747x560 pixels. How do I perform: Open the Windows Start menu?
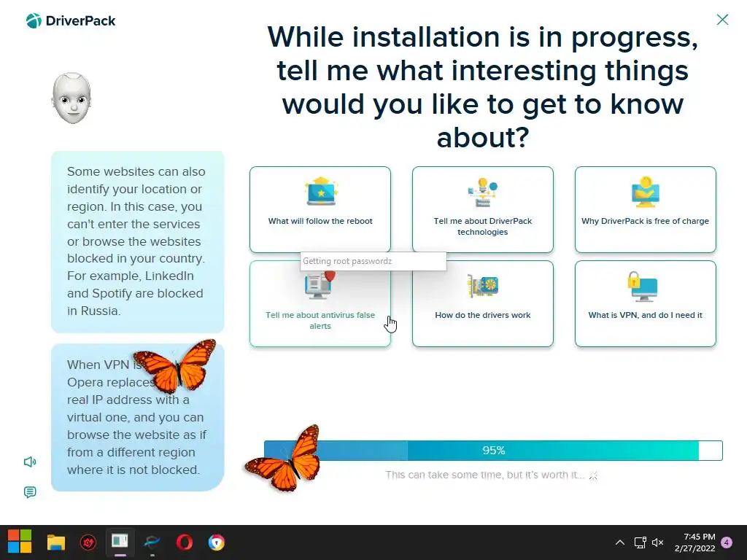coord(20,542)
